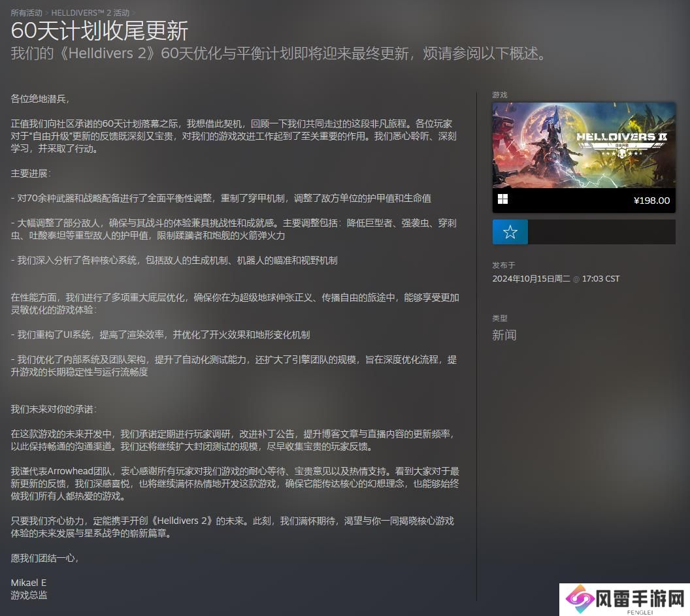Click the paragraph beginning '正值我们向社区承诺的60天计划'
The width and height of the screenshot is (690, 616).
click(234, 136)
